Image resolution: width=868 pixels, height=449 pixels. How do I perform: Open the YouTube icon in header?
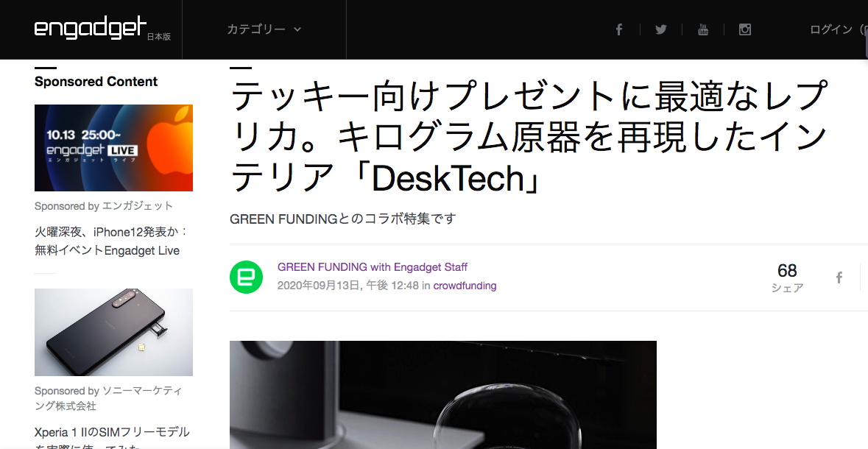pos(703,29)
